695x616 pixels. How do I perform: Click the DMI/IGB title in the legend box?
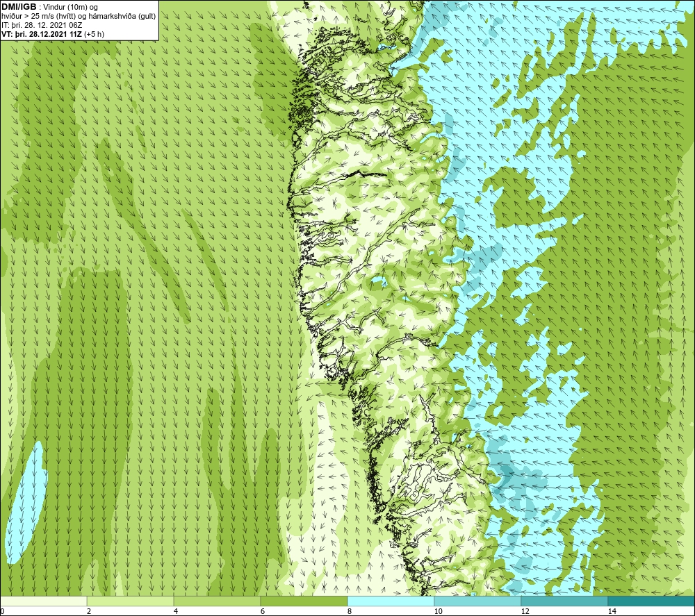19,7
